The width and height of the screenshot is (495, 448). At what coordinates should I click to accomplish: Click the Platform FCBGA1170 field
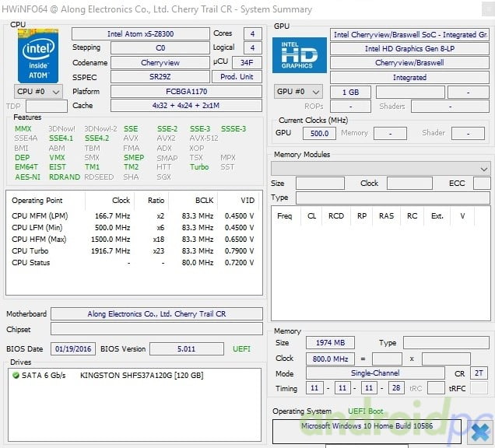(x=186, y=92)
